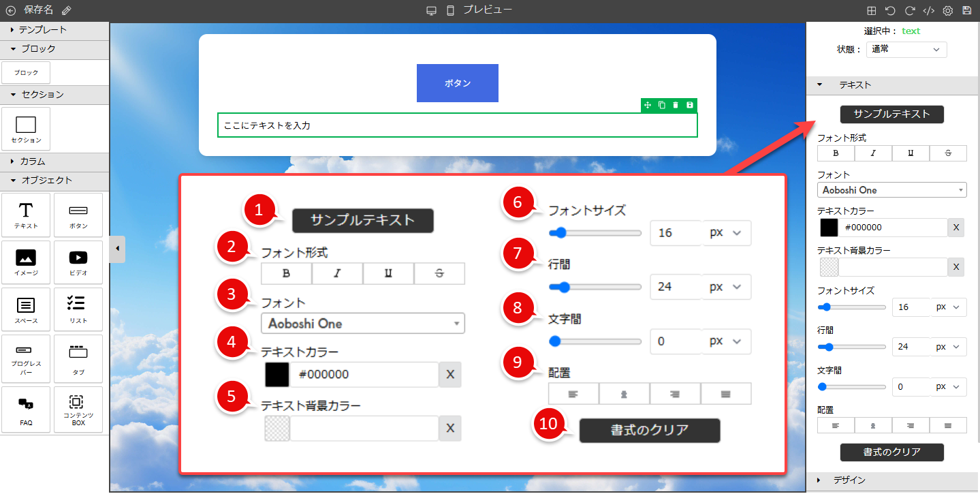
Task: Click 書式のクリア button in right sidebar
Action: (891, 452)
